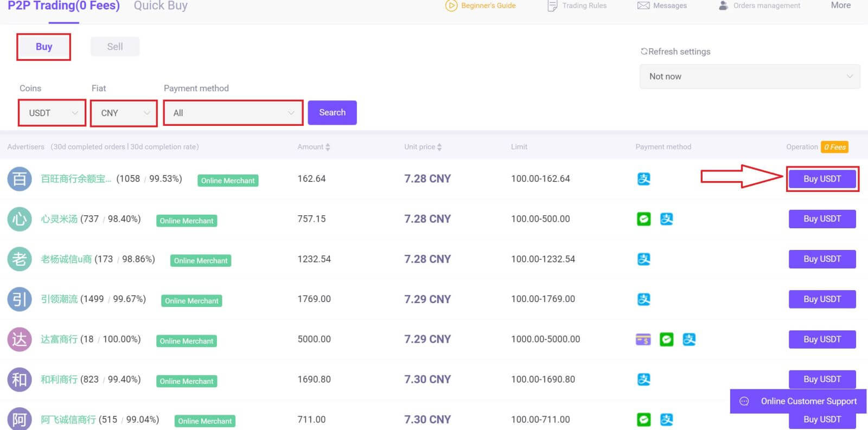Screen dimensions: 868x430
Task: Sort the list by the Unit price arrows
Action: [x=439, y=147]
